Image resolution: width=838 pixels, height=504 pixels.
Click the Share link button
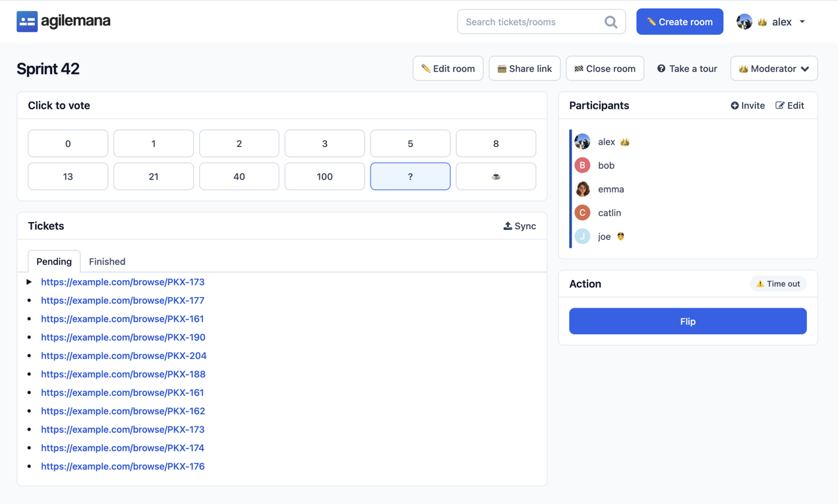(x=525, y=69)
